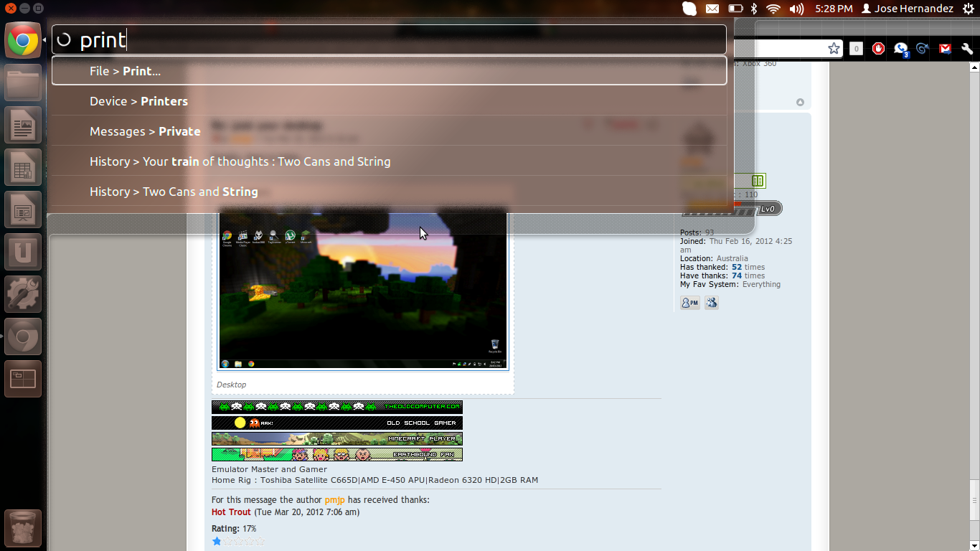The height and width of the screenshot is (551, 980).
Task: Open the Google Voice extension icon
Action: click(900, 49)
